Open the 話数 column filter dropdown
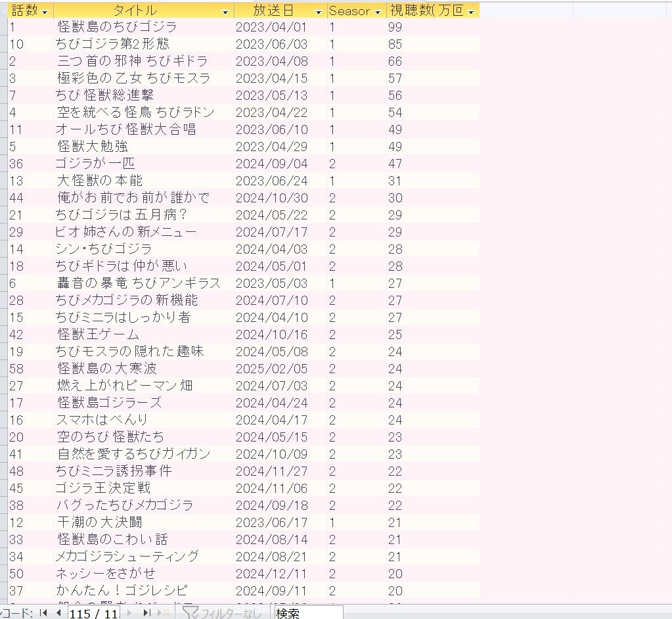This screenshot has height=619, width=672. (45, 12)
